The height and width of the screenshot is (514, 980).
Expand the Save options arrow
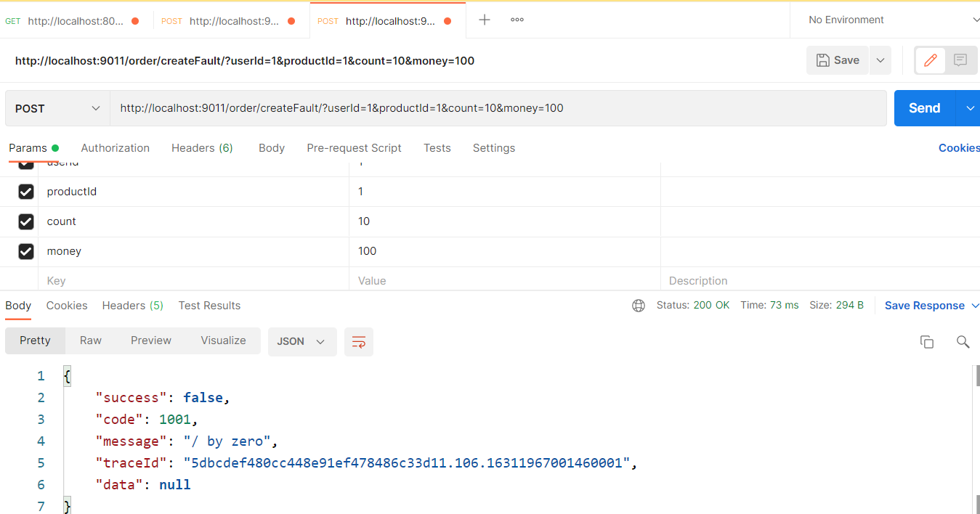point(880,60)
